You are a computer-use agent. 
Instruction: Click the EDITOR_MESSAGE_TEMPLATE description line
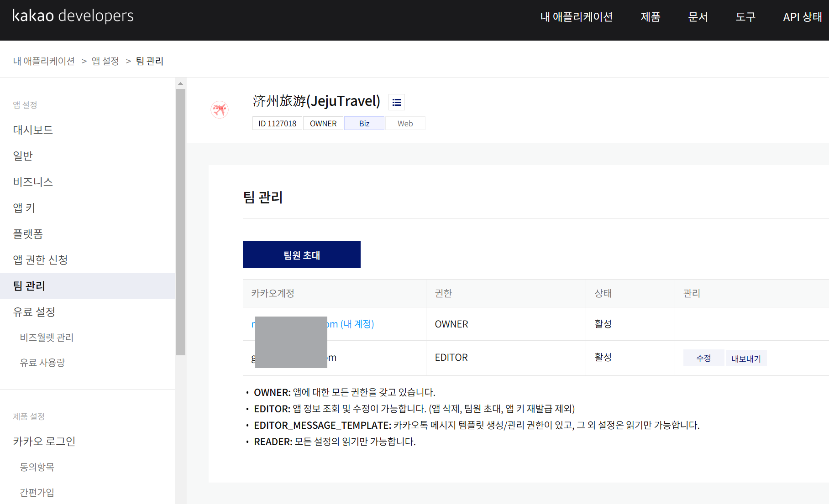click(477, 425)
